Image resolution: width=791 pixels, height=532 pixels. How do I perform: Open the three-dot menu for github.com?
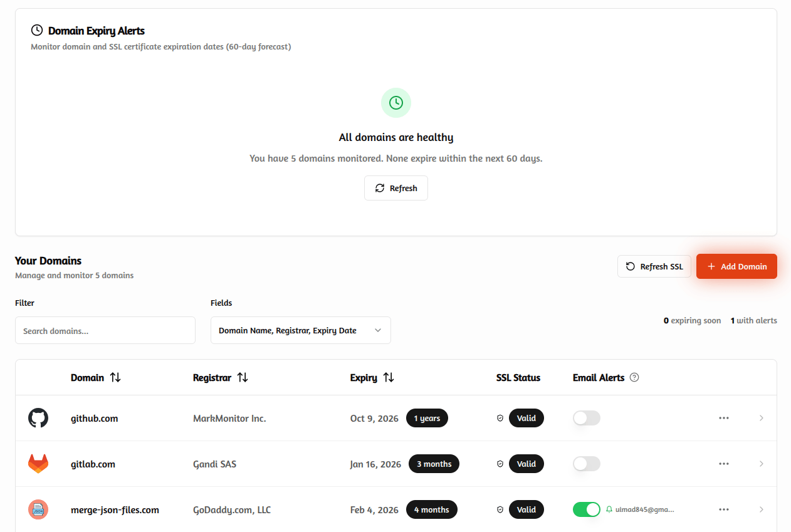tap(724, 418)
